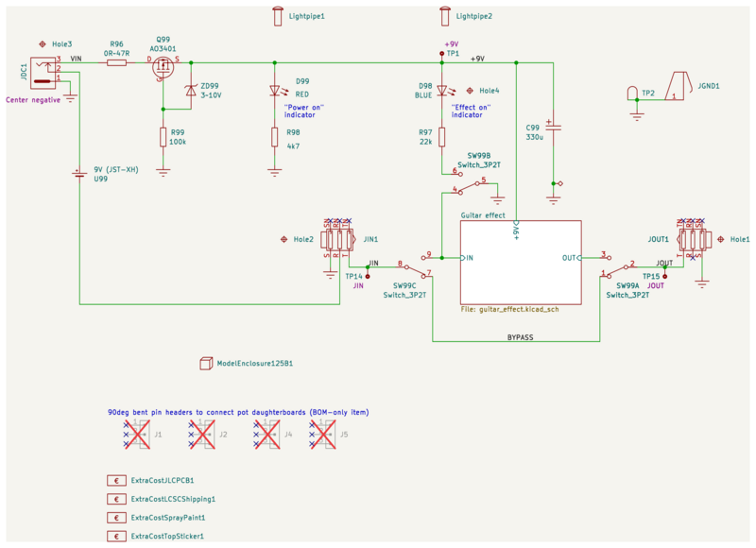This screenshot has width=756, height=548.
Task: Select the TP2 test point symbol
Action: pyautogui.click(x=632, y=94)
